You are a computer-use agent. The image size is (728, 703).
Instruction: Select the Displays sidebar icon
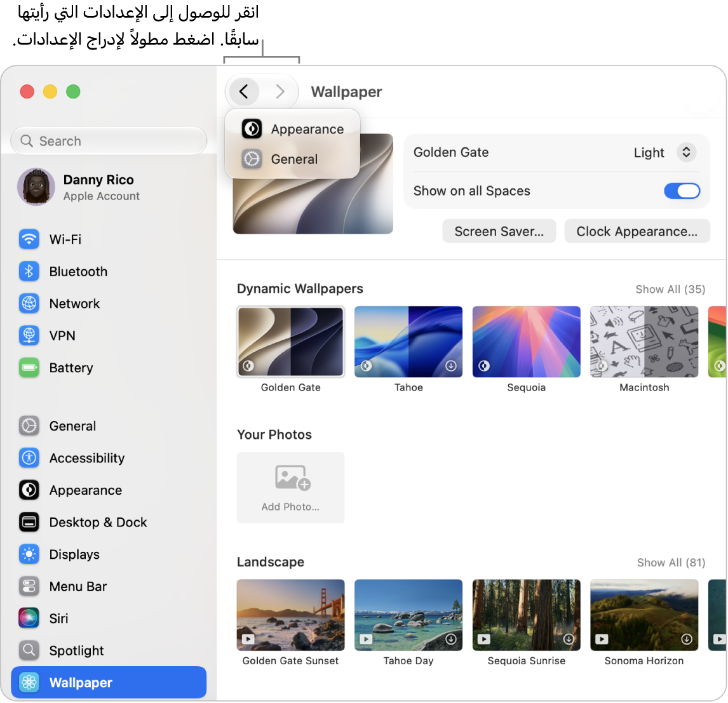(x=29, y=554)
